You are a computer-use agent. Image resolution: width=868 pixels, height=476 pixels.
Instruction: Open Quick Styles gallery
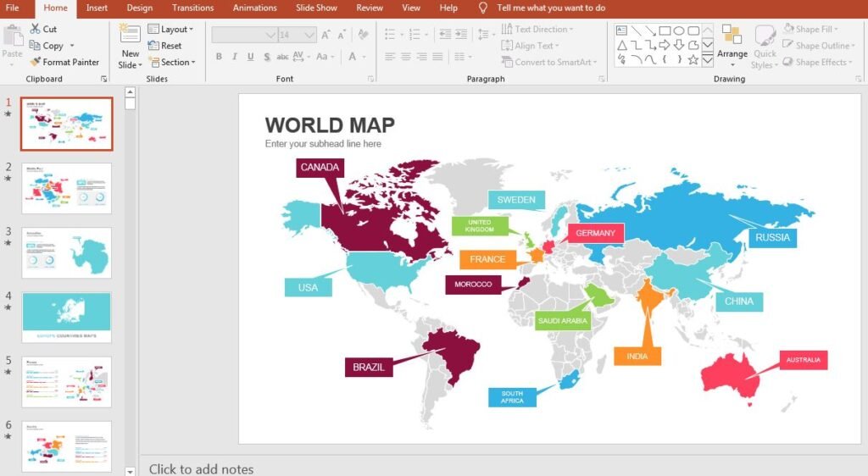[765, 47]
